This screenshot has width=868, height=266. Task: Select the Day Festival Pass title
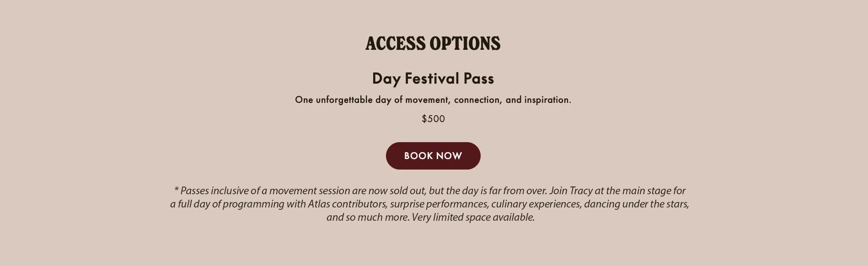[433, 79]
